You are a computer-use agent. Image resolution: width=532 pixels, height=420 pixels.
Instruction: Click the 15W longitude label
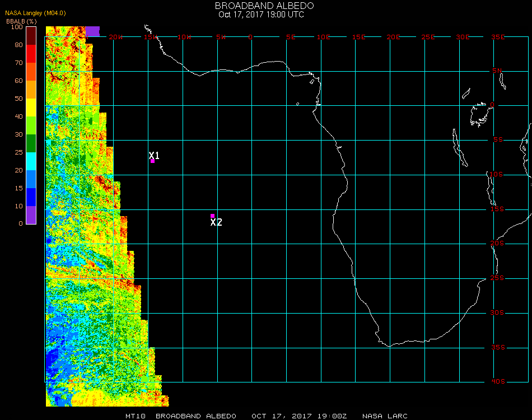pyautogui.click(x=150, y=37)
